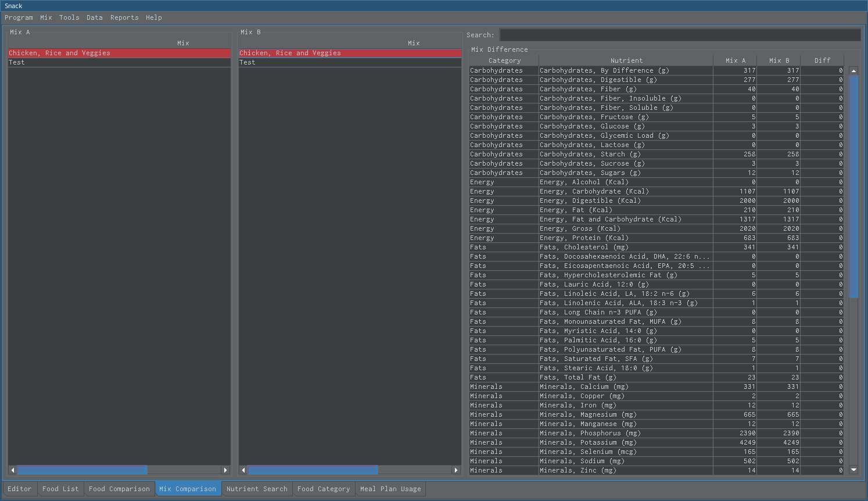Image resolution: width=868 pixels, height=501 pixels.
Task: Click the Mix Difference table scroll-up arrow
Action: (x=853, y=71)
